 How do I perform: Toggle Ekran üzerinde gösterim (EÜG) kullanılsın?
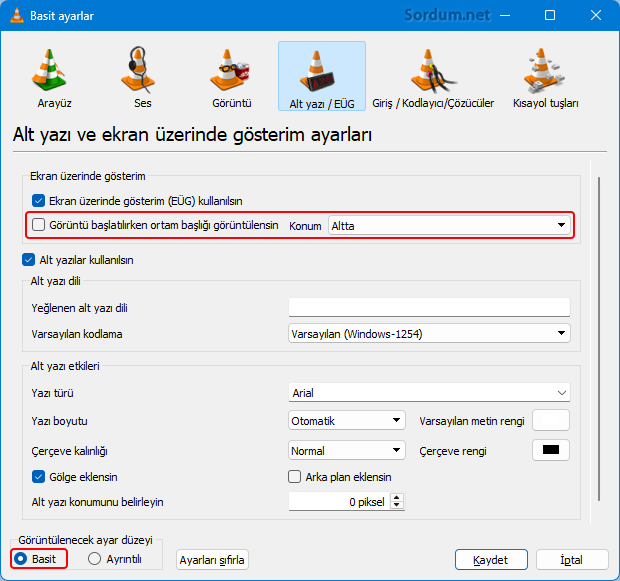pos(38,201)
